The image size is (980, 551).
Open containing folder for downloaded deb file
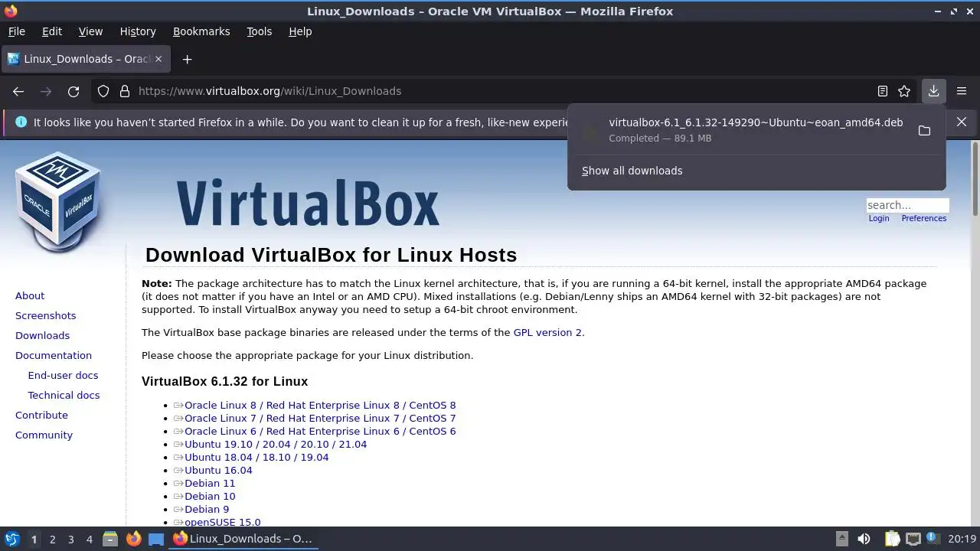pos(924,131)
